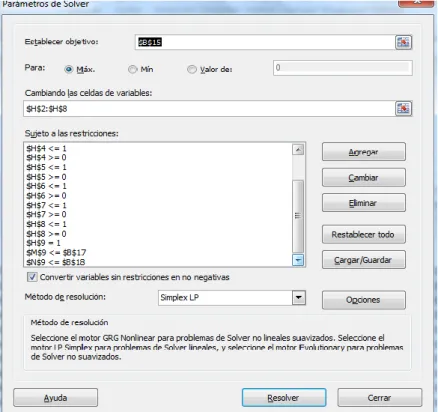Click the Cambiar button
Image resolution: width=438 pixels, height=412 pixels.
[364, 178]
